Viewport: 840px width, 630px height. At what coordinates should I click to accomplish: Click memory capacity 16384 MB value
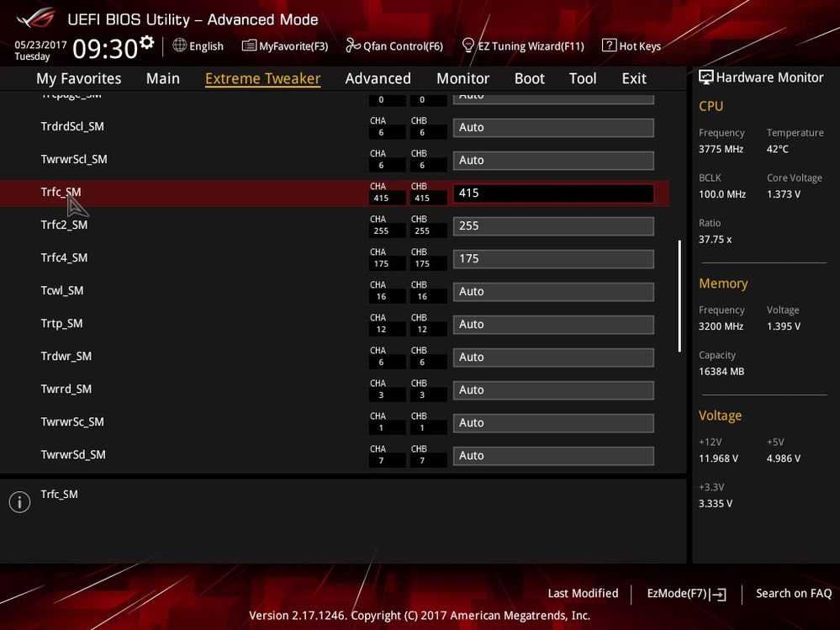(x=721, y=371)
